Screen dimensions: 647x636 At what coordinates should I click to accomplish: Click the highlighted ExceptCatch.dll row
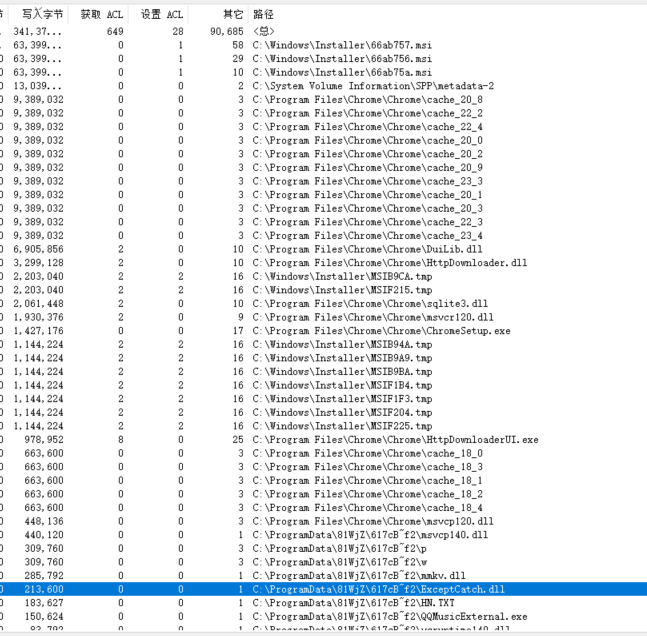(x=380, y=589)
